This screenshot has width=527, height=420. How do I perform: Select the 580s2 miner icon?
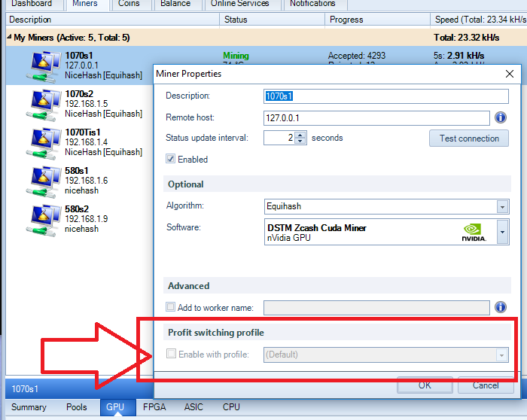pyautogui.click(x=44, y=220)
